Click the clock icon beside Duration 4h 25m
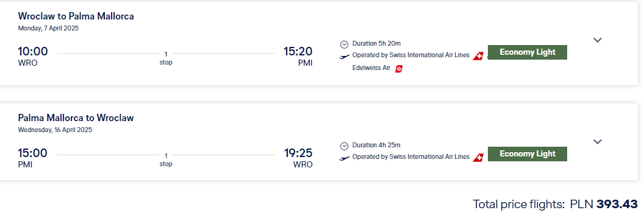This screenshot has width=644, height=224. point(344,146)
